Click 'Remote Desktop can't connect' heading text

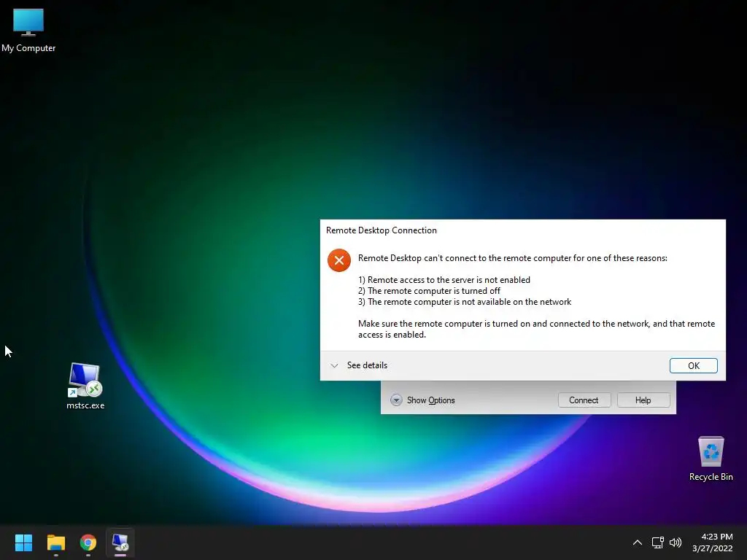point(513,258)
